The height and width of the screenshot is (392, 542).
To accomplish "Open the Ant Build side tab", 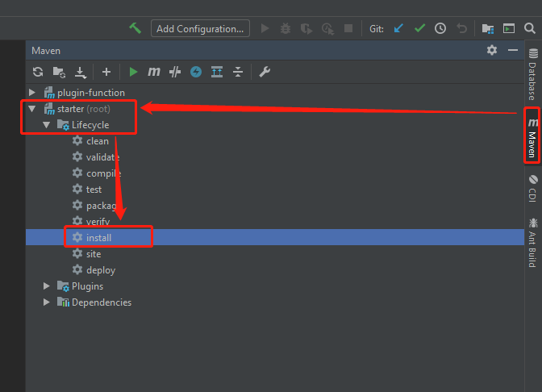I will (x=532, y=242).
